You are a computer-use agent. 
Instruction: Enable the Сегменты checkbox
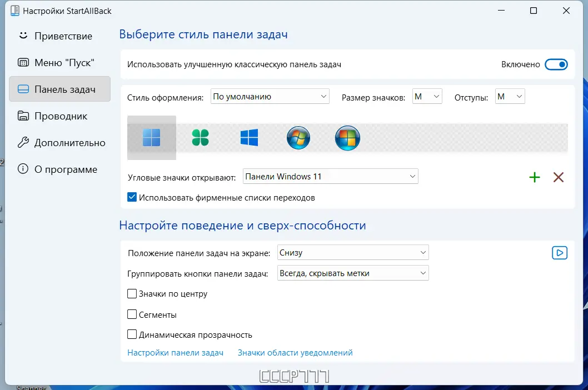click(x=132, y=314)
